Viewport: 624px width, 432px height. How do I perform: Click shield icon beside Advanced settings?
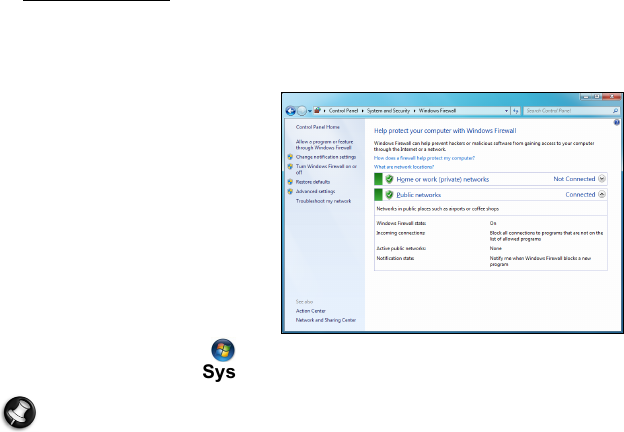pyautogui.click(x=290, y=191)
